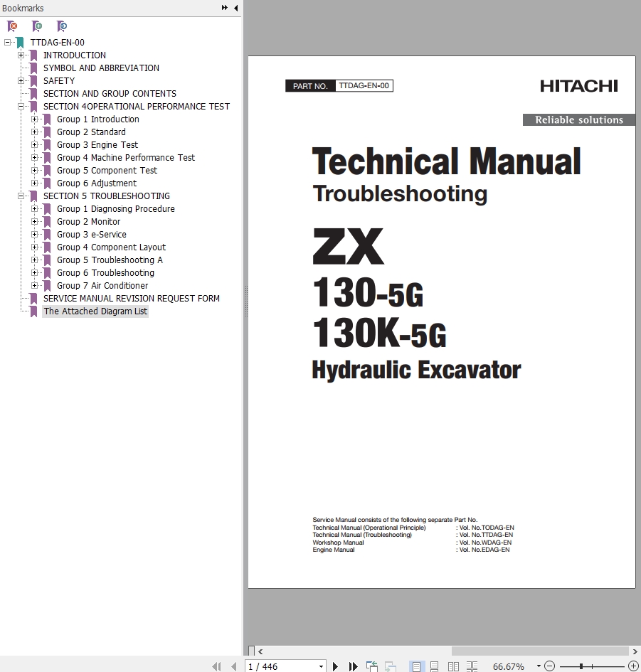Screen dimensions: 641x672
Task: Expand Group 7 Air Conditioner bookmark
Action: coord(34,285)
